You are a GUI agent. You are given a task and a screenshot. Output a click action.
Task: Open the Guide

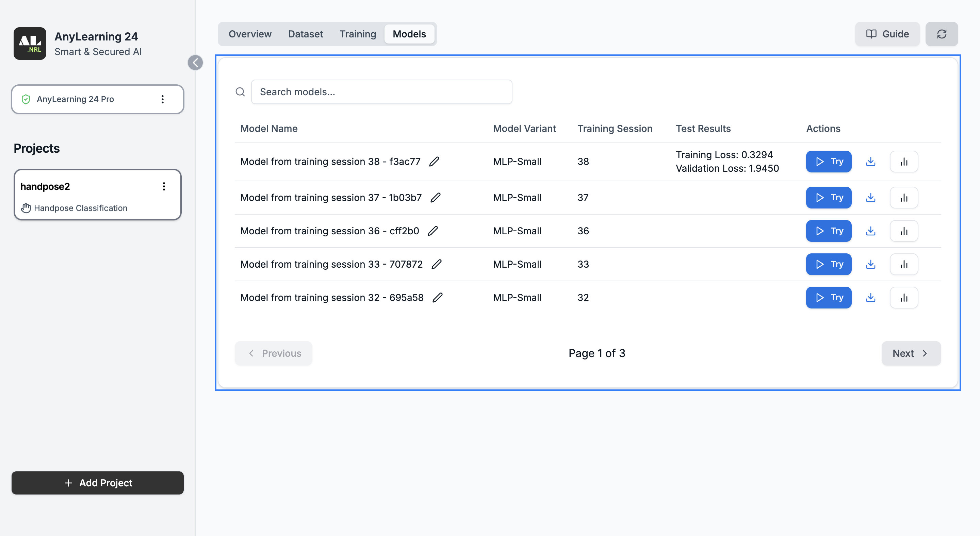[887, 34]
